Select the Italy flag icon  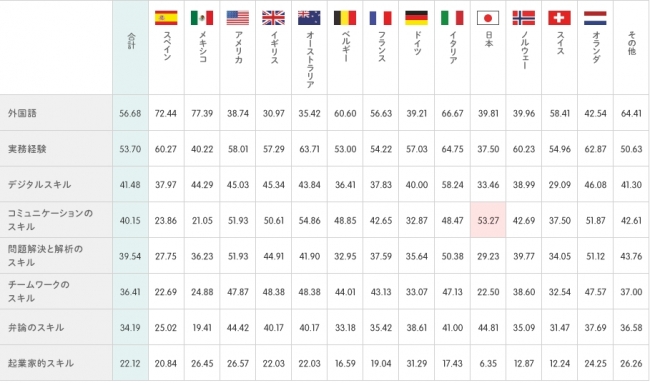coord(452,18)
